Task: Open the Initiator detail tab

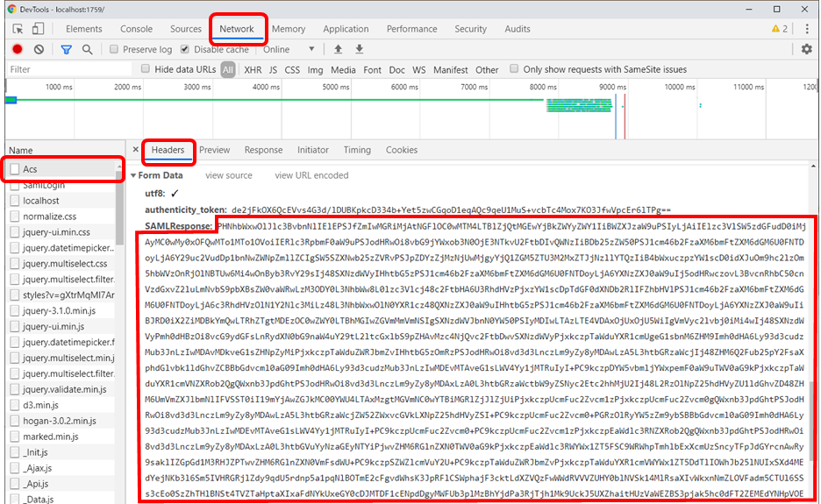Action: click(x=312, y=150)
